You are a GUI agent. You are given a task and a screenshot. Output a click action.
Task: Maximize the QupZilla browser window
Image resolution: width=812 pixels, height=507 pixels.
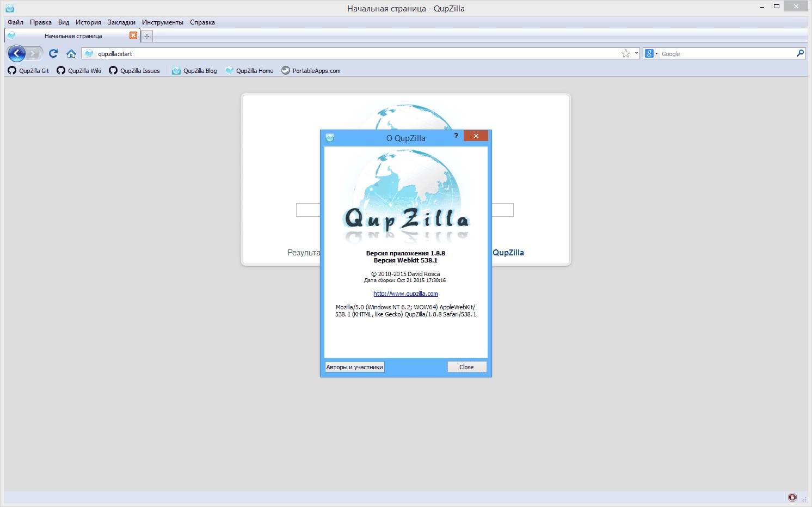tap(777, 7)
